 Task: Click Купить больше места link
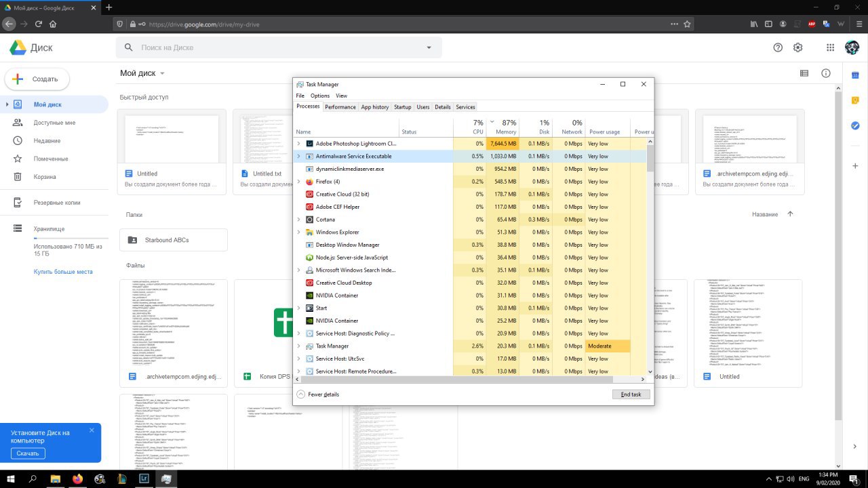(63, 272)
